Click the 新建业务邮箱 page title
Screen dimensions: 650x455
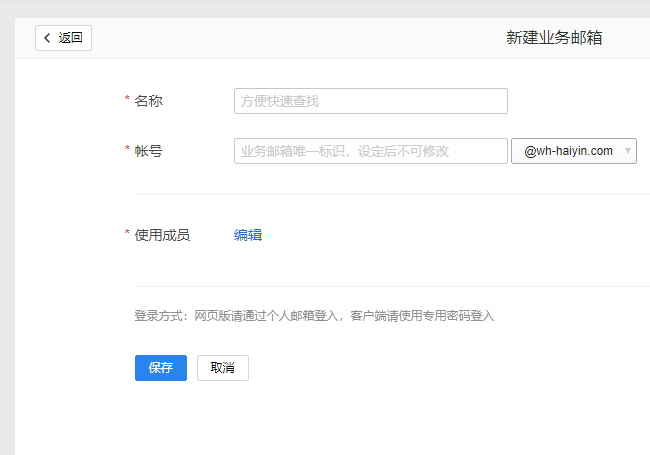pos(554,38)
